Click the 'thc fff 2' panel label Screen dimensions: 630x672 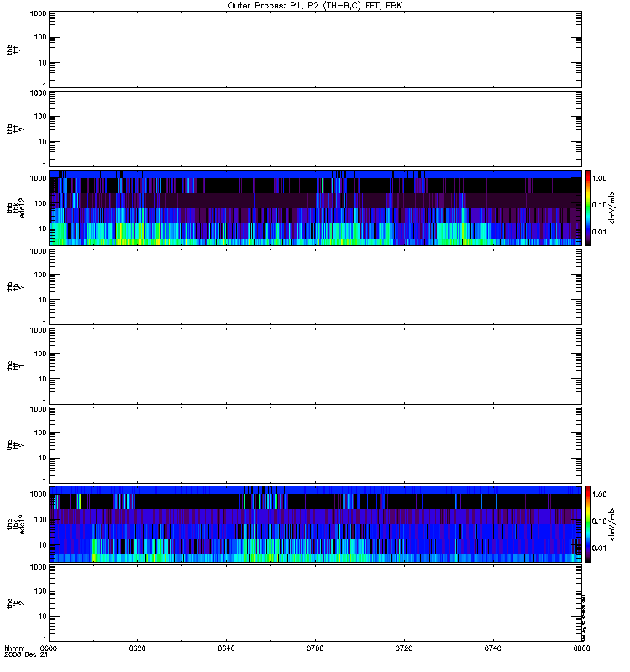pos(15,445)
